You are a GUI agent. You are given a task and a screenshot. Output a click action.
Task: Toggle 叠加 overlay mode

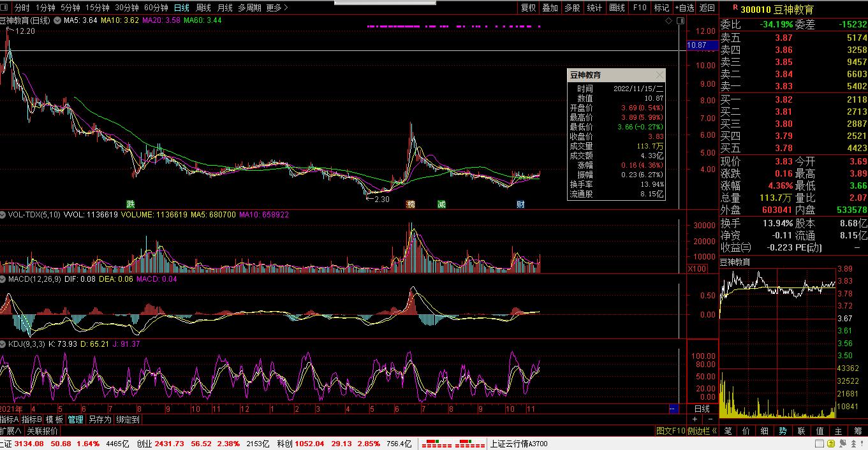(x=550, y=8)
